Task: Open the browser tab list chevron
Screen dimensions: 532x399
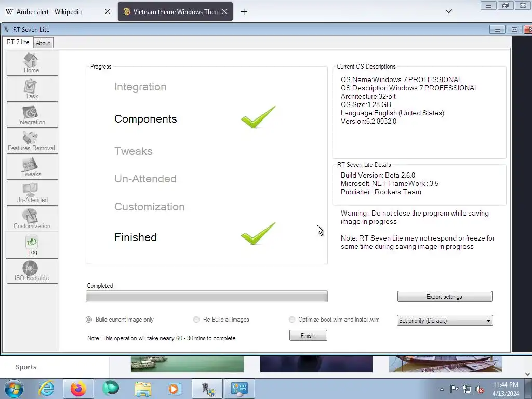Action: click(448, 11)
